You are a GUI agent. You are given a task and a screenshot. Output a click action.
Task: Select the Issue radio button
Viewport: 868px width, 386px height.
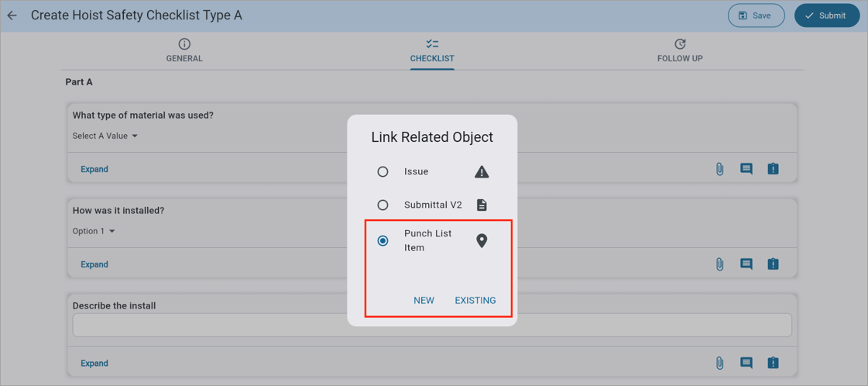[x=383, y=171]
